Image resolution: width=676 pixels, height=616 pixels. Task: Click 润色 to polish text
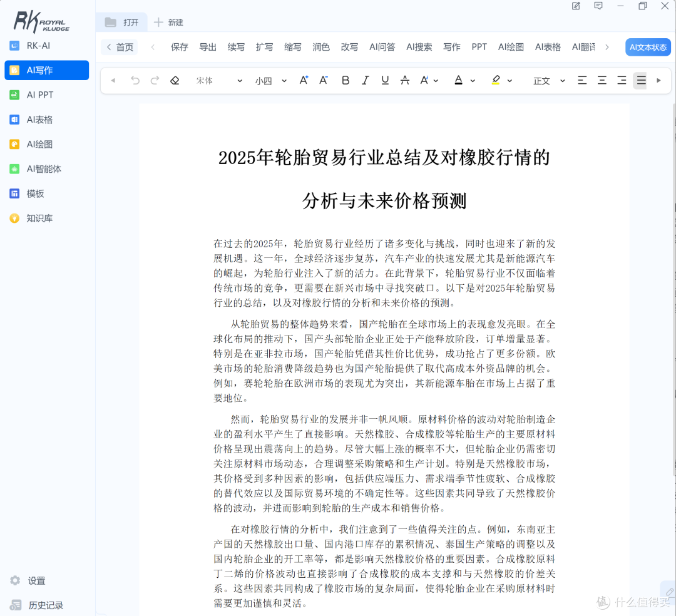point(321,47)
